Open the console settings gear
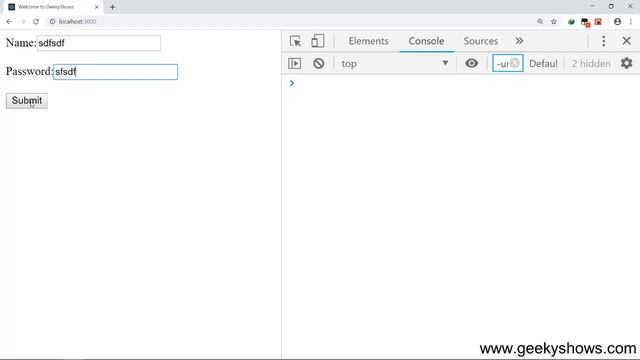This screenshot has width=640, height=360. [x=627, y=63]
